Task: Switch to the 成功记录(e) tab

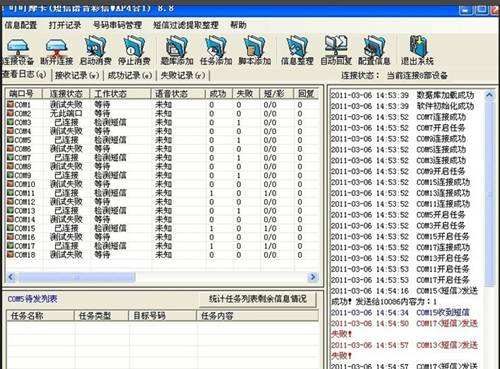Action: (x=130, y=75)
